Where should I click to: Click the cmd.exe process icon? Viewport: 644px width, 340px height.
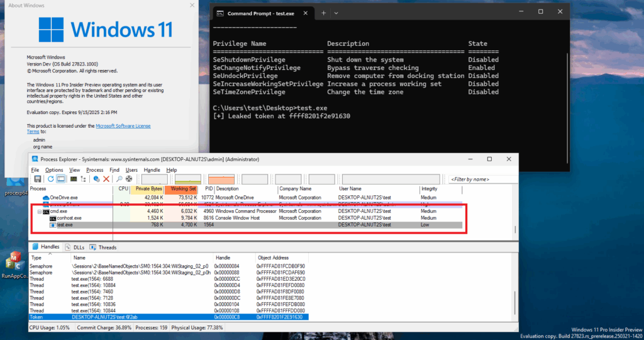click(x=46, y=212)
